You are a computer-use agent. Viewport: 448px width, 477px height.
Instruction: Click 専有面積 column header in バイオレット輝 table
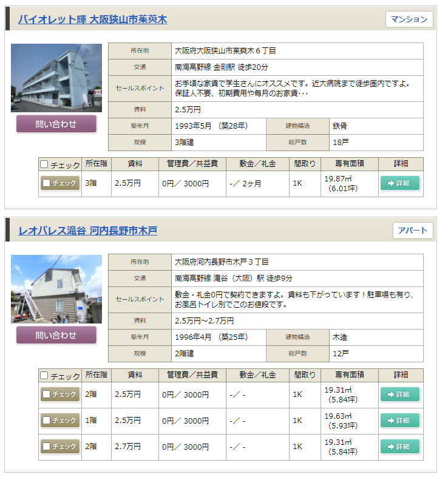point(350,164)
